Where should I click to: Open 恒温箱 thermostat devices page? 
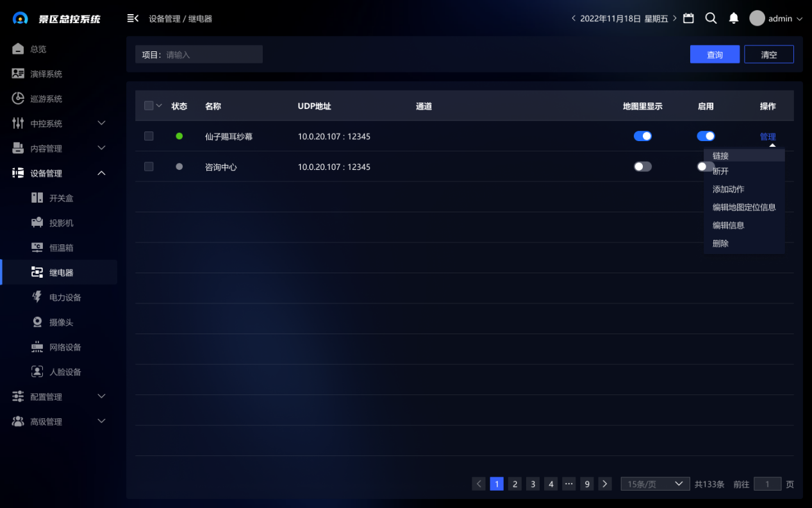tap(61, 248)
